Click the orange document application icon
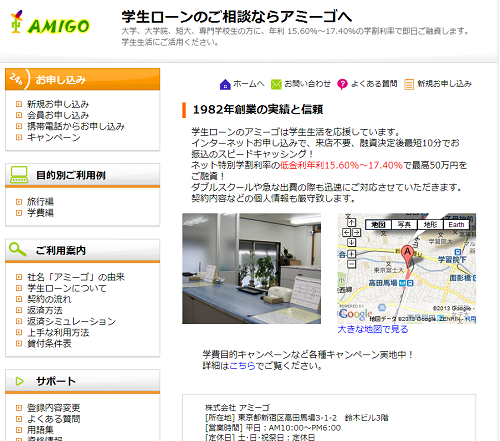This screenshot has width=500, height=441. click(409, 84)
